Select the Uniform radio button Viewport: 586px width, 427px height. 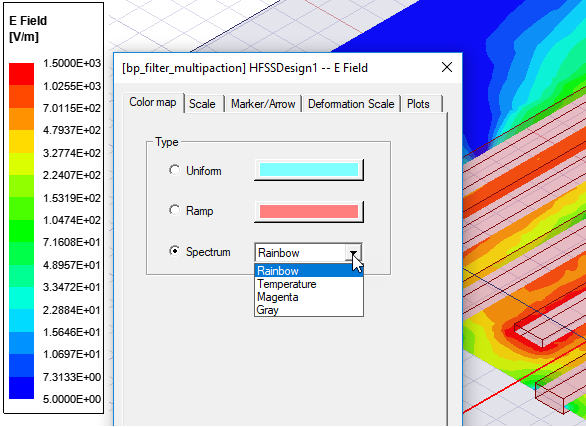point(175,170)
